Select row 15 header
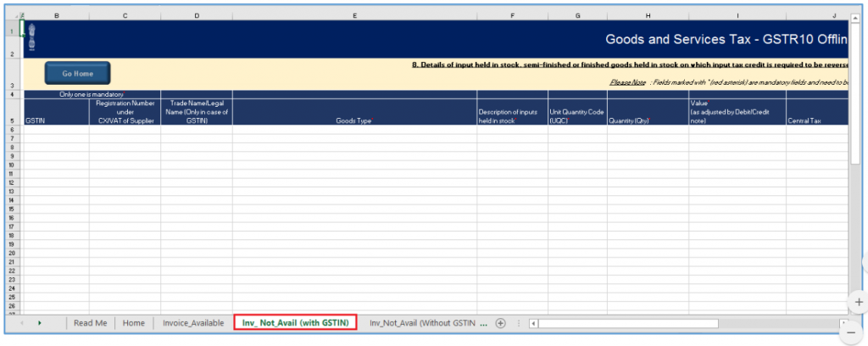This screenshot has width=868, height=346. (12, 209)
